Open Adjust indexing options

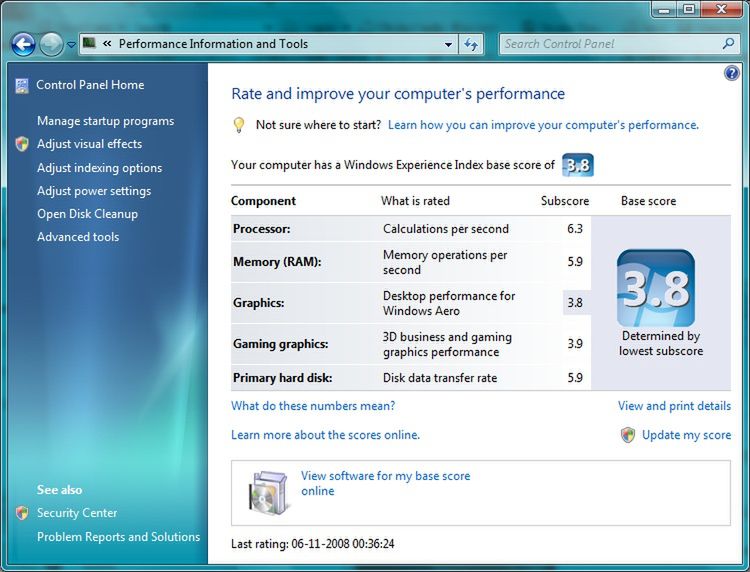tap(99, 168)
